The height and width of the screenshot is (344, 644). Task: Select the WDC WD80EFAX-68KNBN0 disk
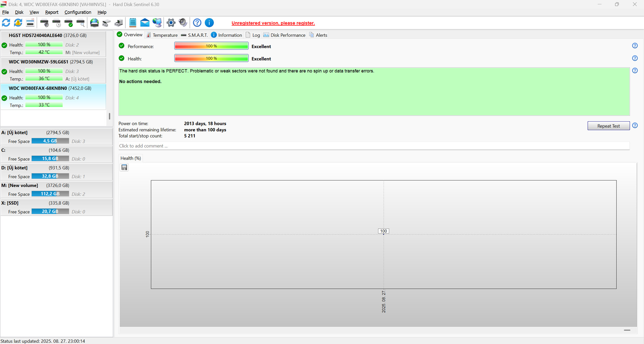click(53, 97)
